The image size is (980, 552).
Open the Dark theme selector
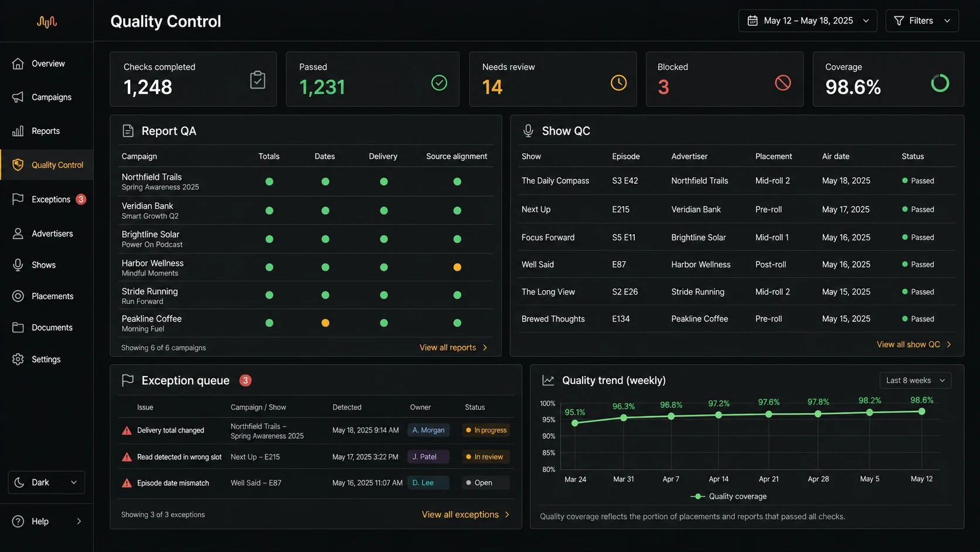click(x=46, y=483)
